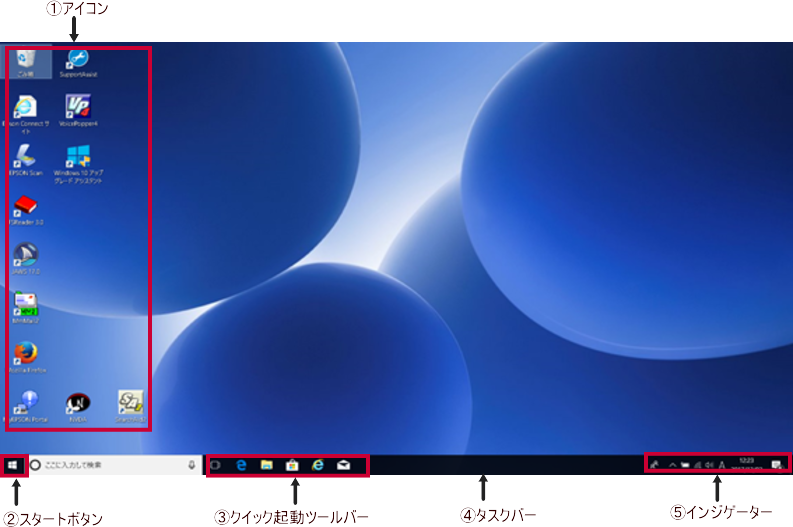The width and height of the screenshot is (793, 527).
Task: Select the SupportAssist desktop shortcut
Action: click(78, 63)
